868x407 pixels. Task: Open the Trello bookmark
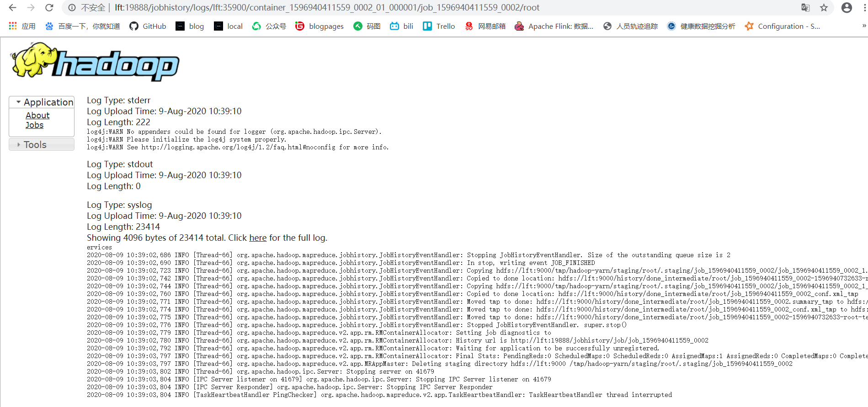[439, 26]
